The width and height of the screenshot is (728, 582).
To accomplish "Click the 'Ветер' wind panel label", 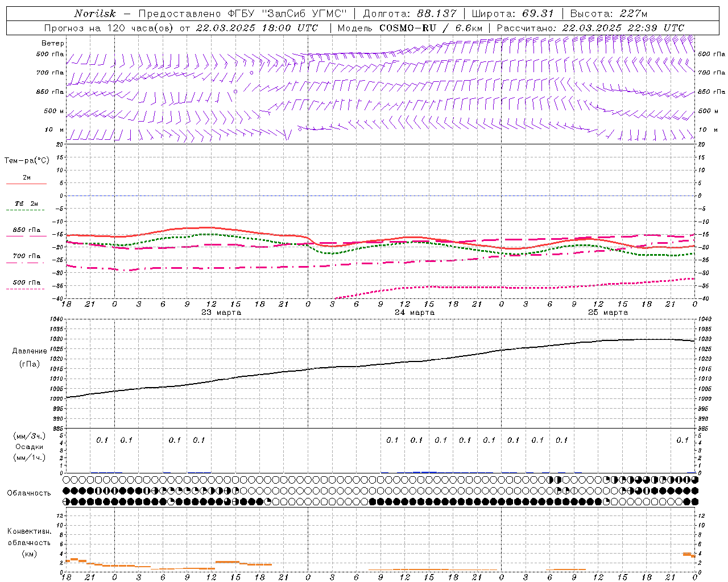I will [53, 43].
